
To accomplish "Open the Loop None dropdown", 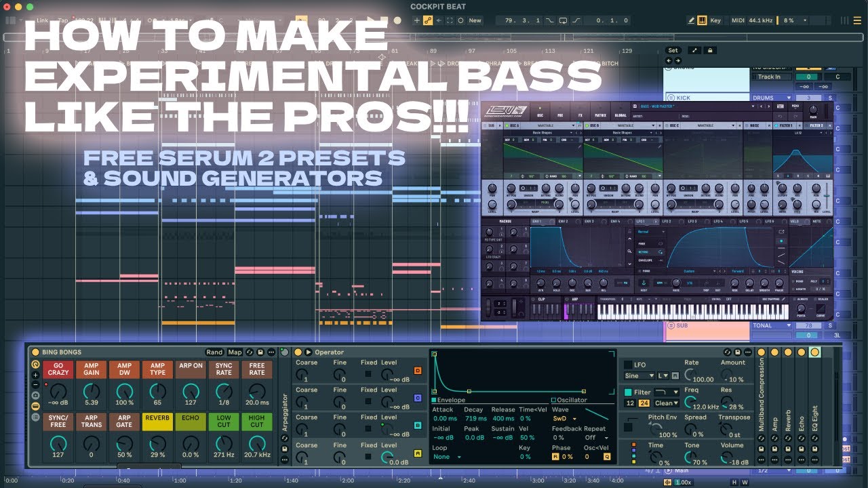I will (447, 457).
